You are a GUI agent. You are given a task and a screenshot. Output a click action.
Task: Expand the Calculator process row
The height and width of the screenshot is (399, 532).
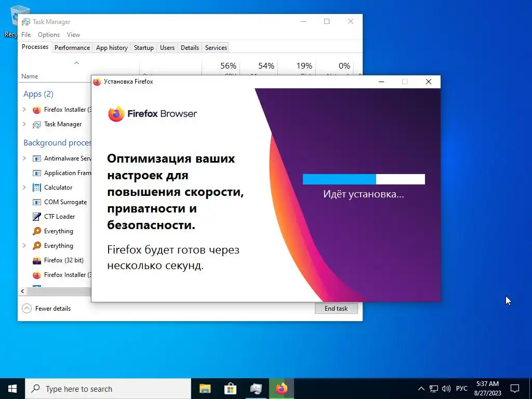click(24, 187)
